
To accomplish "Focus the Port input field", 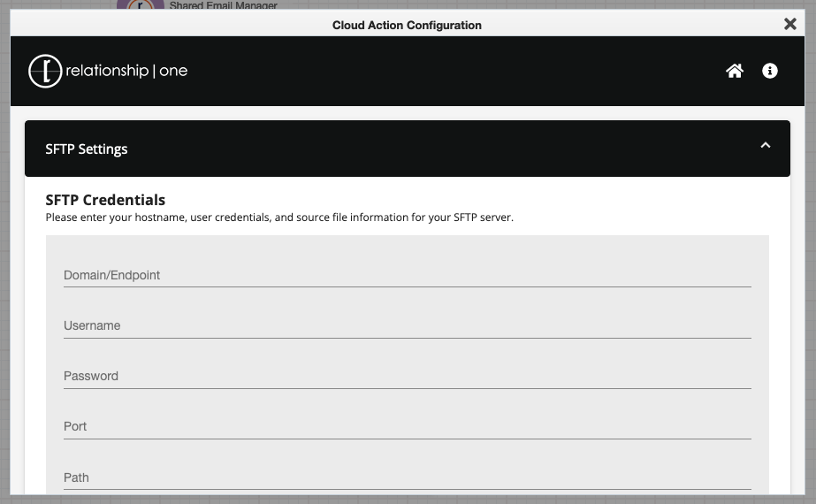I will coord(407,426).
